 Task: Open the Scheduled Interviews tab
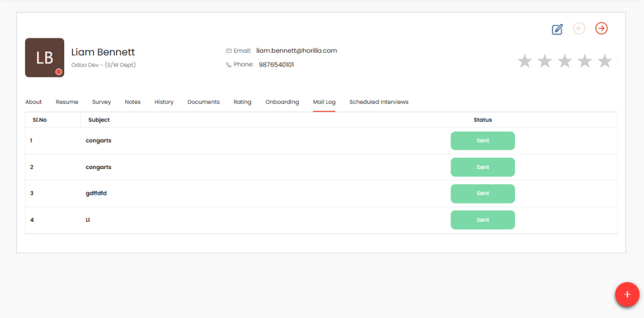tap(379, 102)
